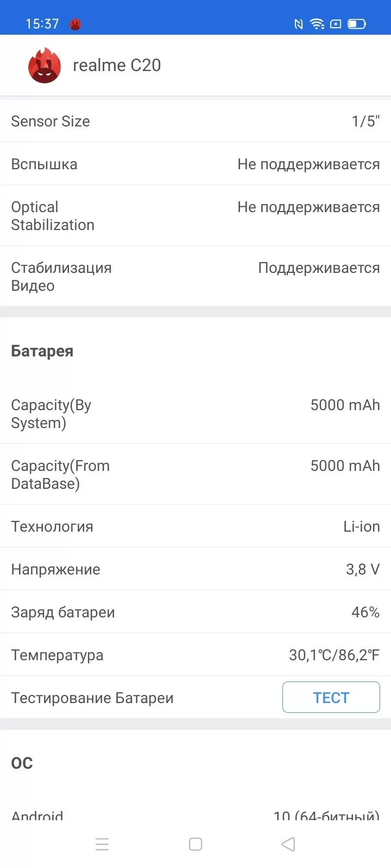391x868 pixels.
Task: Tap the Температура value row
Action: coord(195,655)
